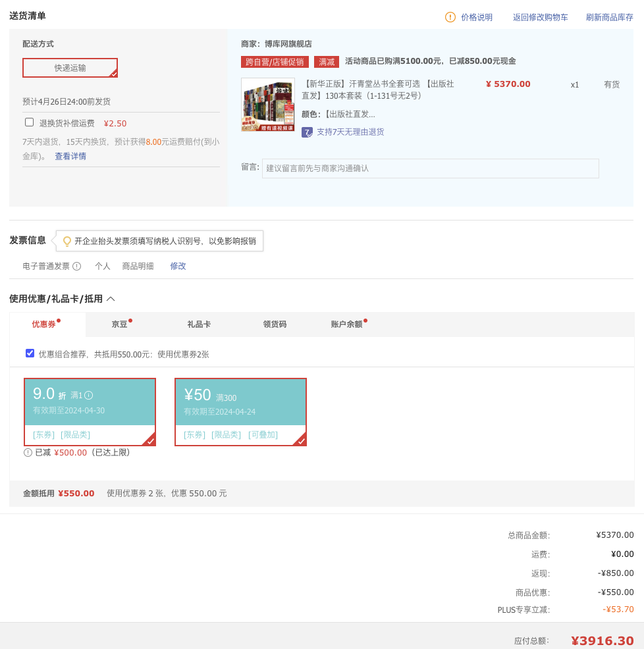
Task: Click the product price ¥ 5370.00
Action: pos(508,84)
